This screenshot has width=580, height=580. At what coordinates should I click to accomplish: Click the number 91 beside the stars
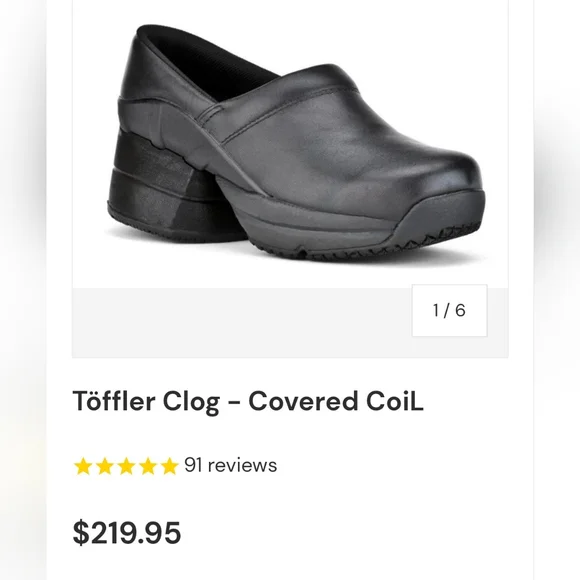pyautogui.click(x=193, y=465)
